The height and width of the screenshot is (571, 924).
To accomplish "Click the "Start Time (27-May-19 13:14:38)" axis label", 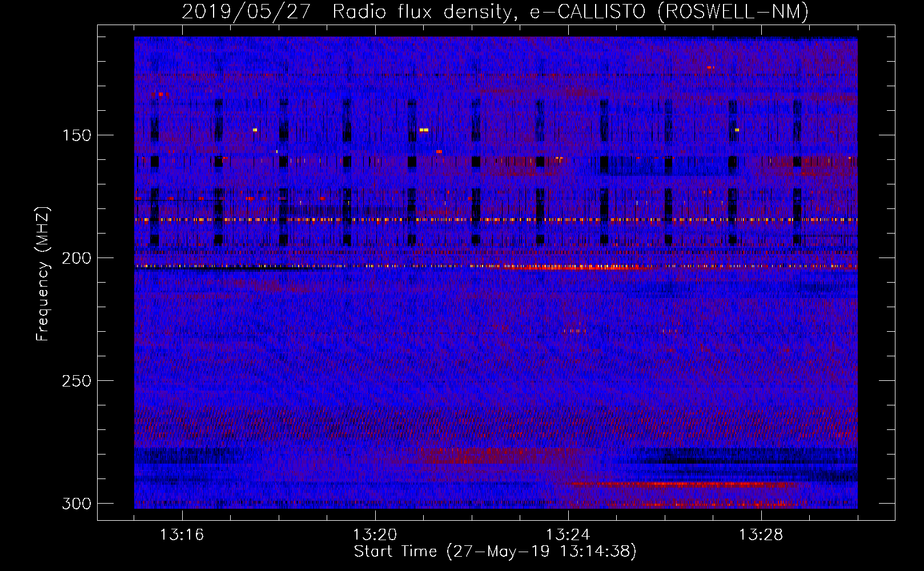I will (495, 552).
